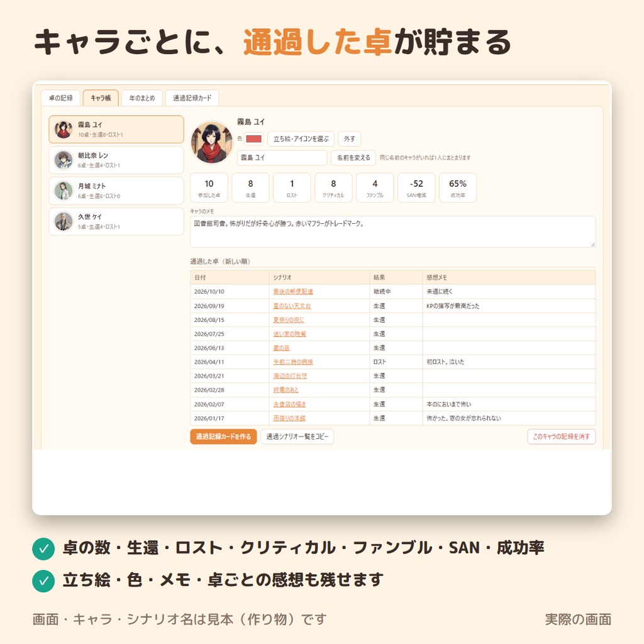Click the date 2026/07/25
644x644 pixels.
[x=209, y=334]
